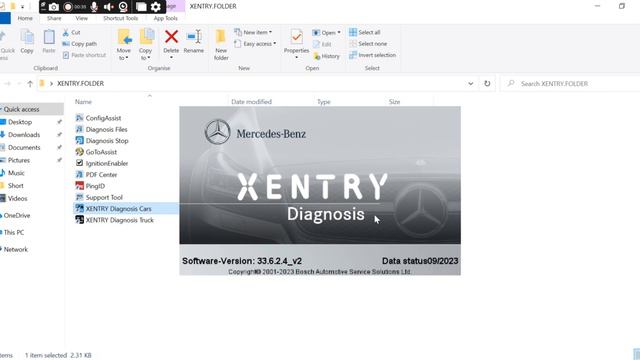
Task: Select the PDF Center shortcut
Action: click(96, 175)
